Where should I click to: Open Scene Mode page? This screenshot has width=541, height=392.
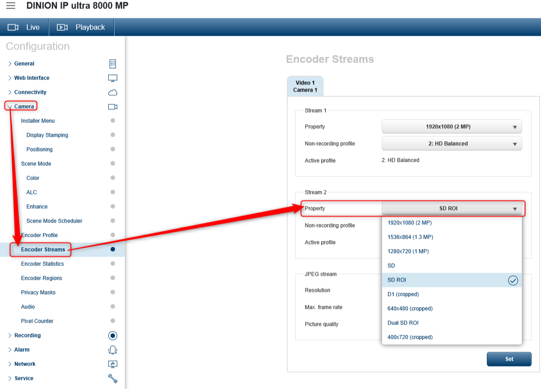36,164
